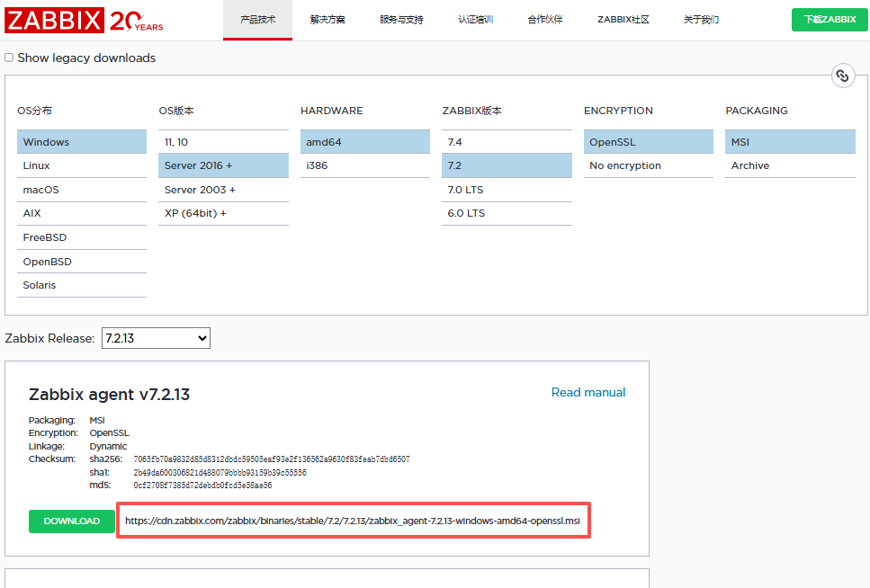Screen dimensions: 870x588
Task: Click the copy link chain icon
Action: (x=842, y=76)
